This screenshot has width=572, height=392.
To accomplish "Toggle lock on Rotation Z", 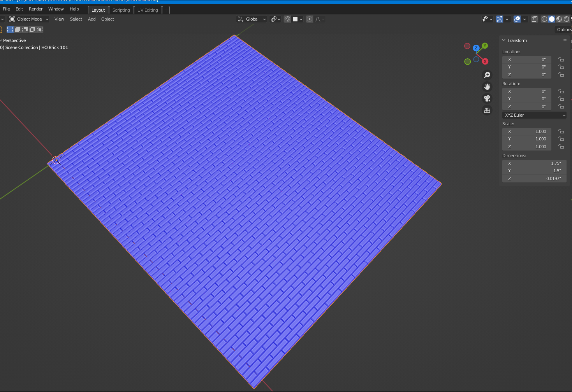I will pos(561,107).
